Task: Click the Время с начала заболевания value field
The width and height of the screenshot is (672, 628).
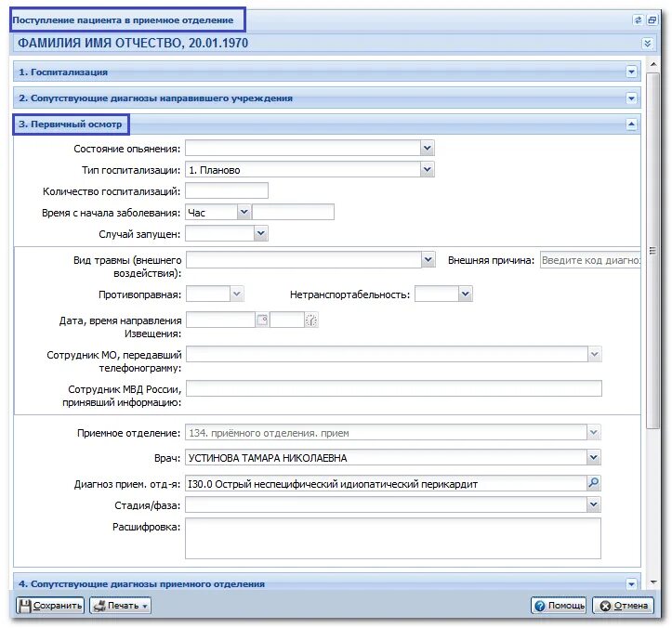Action: (x=293, y=212)
